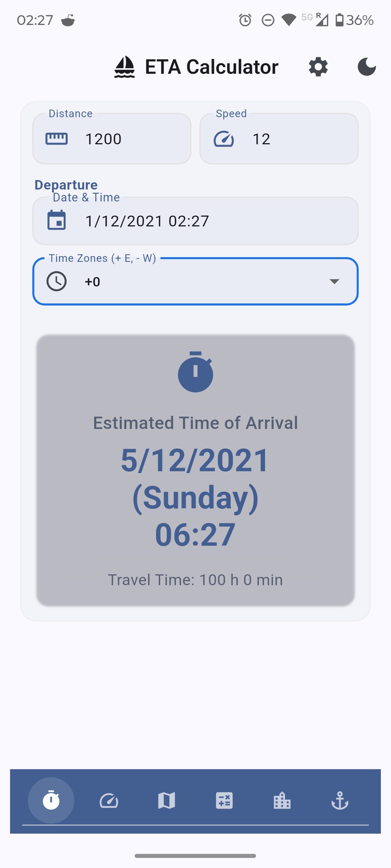Click the clock icon in Time Zones
The width and height of the screenshot is (391, 868).
56,281
